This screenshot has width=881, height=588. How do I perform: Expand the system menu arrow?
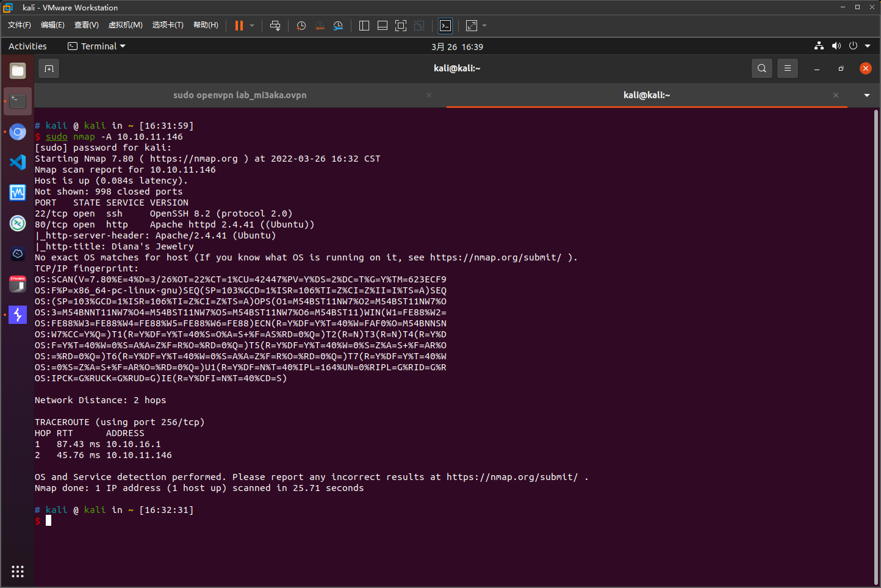868,46
